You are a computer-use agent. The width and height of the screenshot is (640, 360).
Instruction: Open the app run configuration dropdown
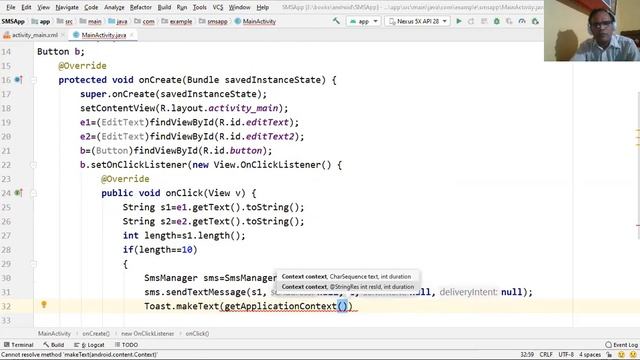click(363, 21)
